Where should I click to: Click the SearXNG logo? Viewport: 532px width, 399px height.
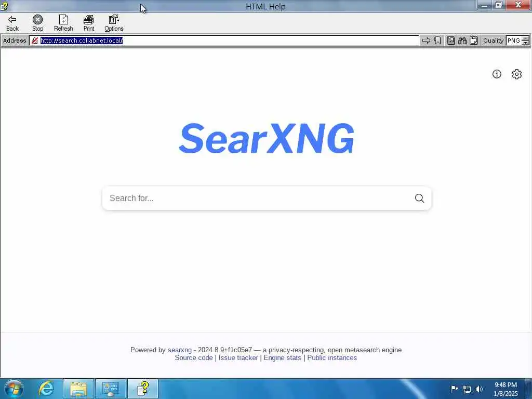[267, 138]
